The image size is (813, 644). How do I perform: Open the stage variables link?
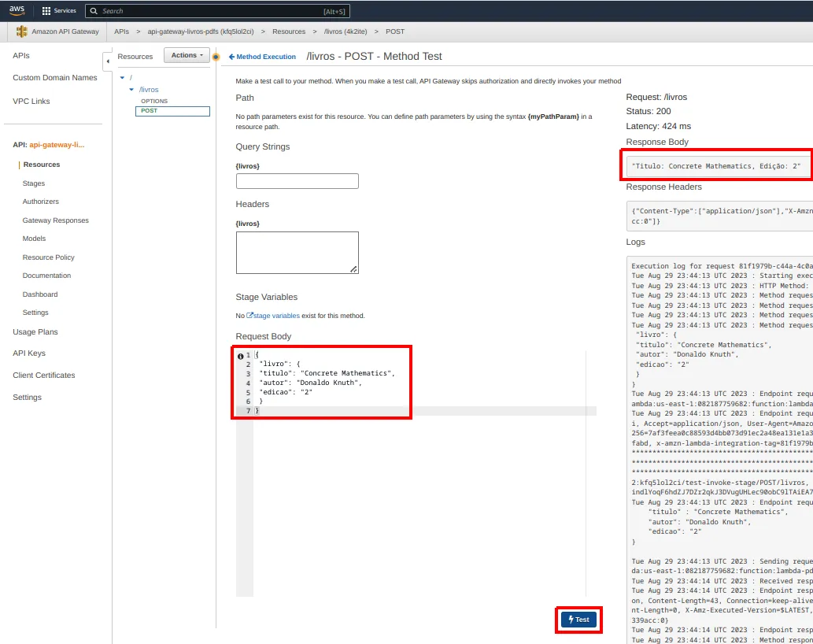click(273, 315)
